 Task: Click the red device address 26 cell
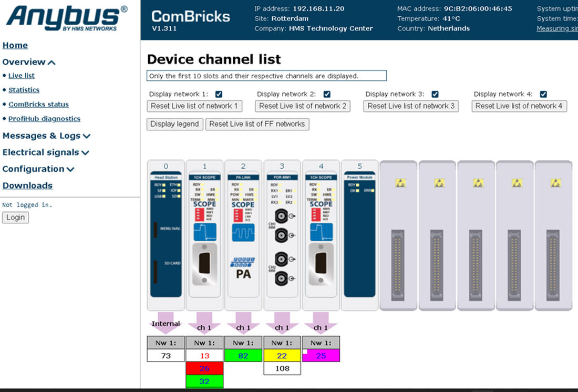pyautogui.click(x=204, y=368)
